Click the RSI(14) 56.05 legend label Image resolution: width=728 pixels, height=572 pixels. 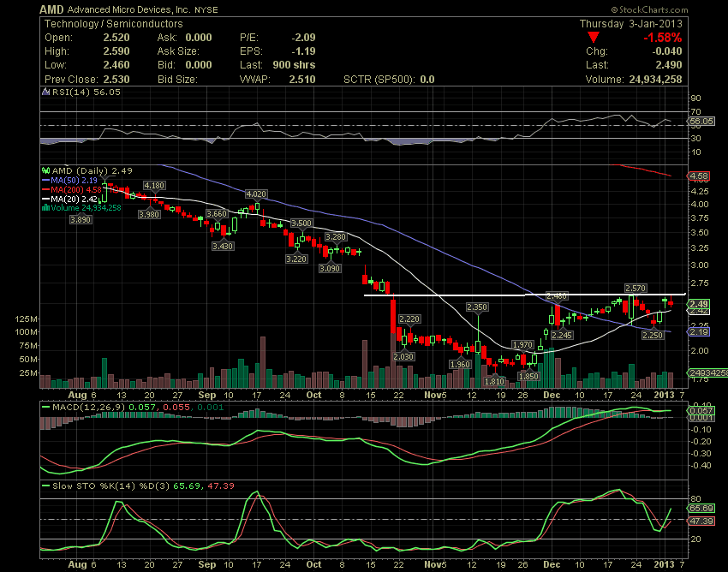tap(86, 92)
